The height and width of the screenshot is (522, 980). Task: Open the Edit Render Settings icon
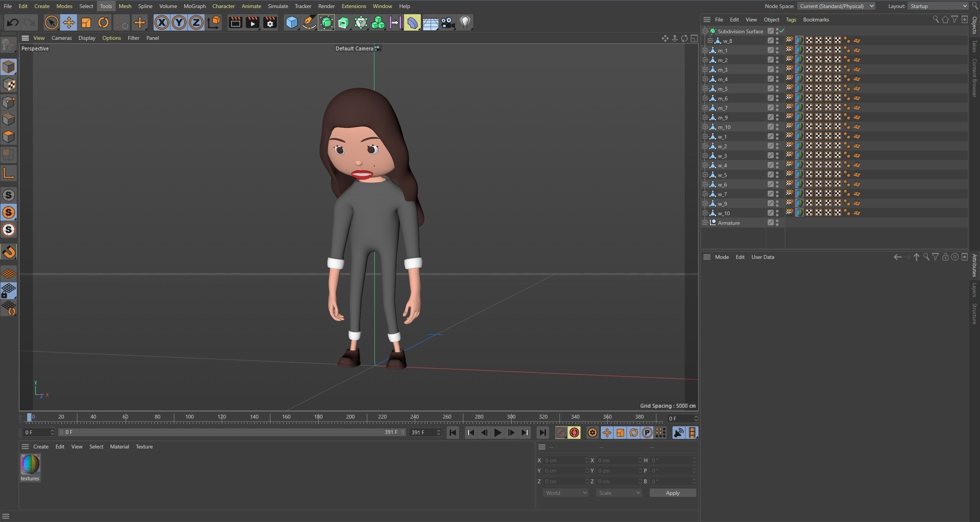coord(270,23)
